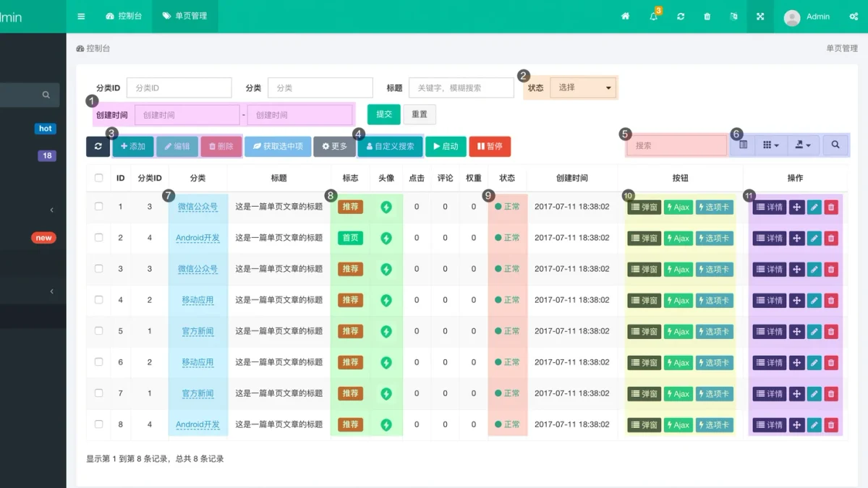Click the green 启动 button
Image resolution: width=868 pixels, height=488 pixels.
[446, 146]
